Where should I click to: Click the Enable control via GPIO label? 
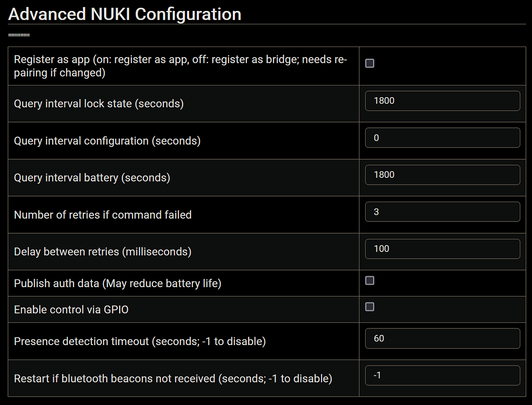pyautogui.click(x=71, y=309)
